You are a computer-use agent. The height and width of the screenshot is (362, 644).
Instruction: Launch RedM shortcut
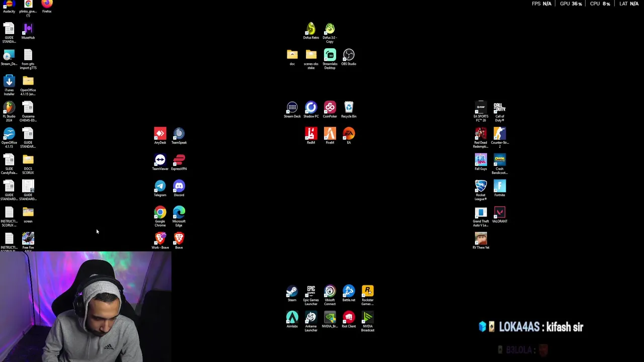click(x=311, y=136)
